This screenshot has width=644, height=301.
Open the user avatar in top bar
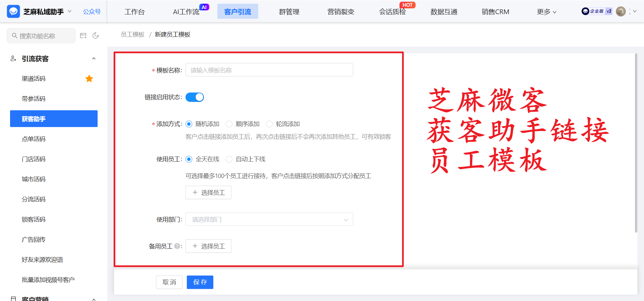621,11
